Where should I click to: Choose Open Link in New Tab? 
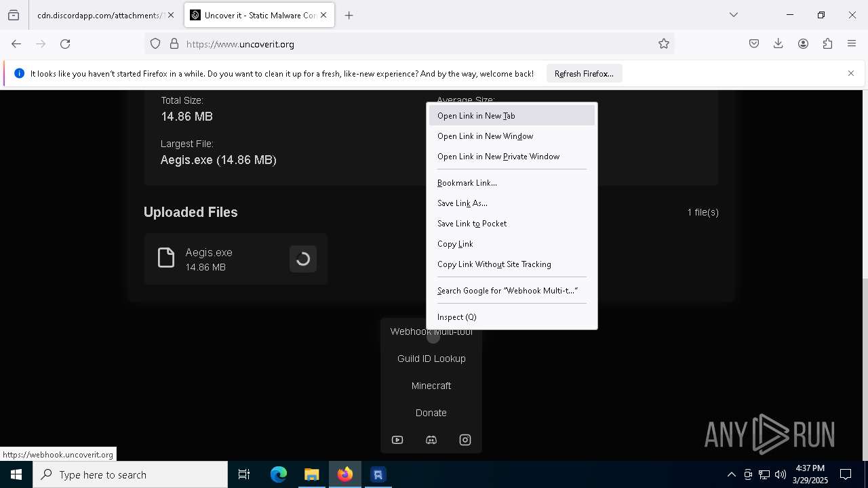pyautogui.click(x=512, y=116)
